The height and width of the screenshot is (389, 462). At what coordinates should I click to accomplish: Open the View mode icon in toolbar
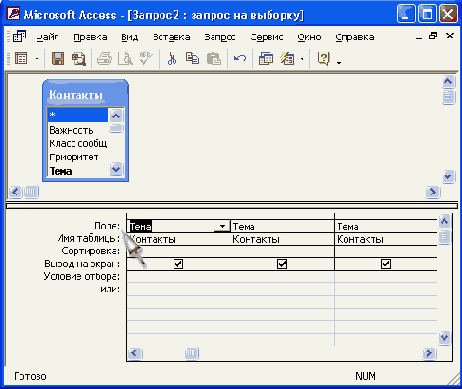pyautogui.click(x=21, y=59)
